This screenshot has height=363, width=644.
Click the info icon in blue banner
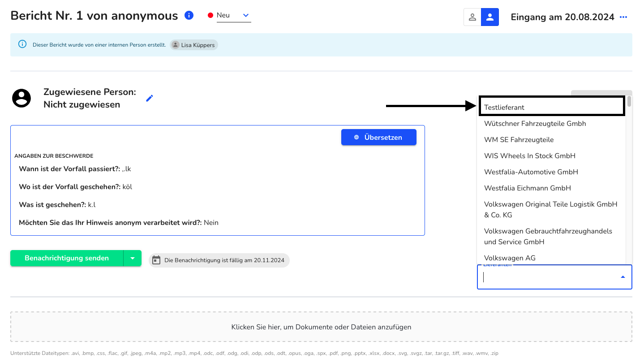[x=22, y=44]
